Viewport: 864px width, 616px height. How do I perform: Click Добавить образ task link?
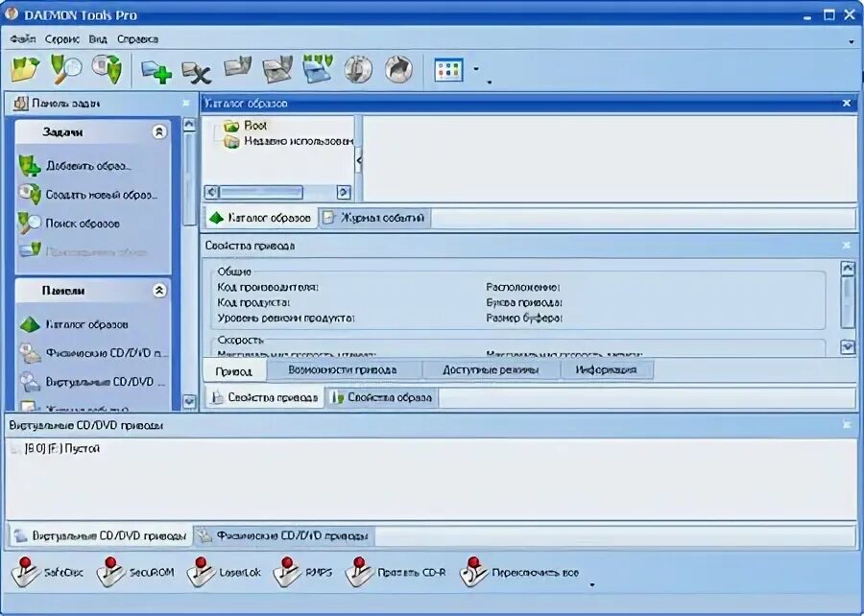click(74, 166)
